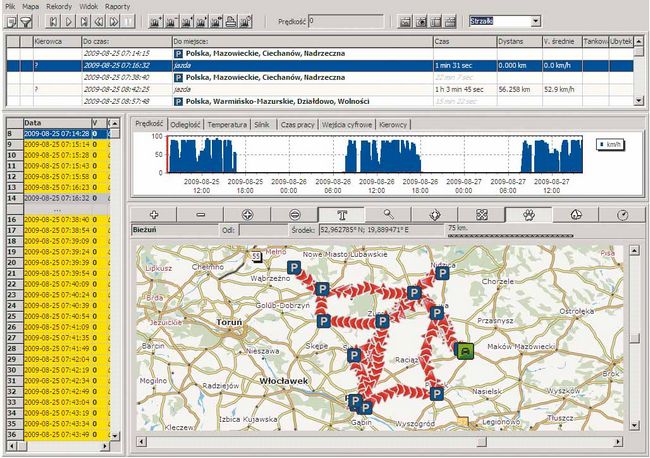Click the green vehicle marker on map
Viewport: 650px width, 458px height.
(465, 349)
